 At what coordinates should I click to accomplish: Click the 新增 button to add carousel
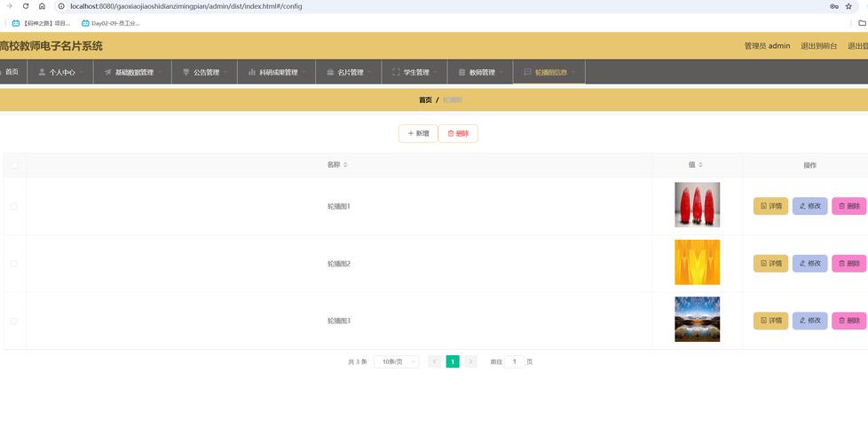point(418,133)
